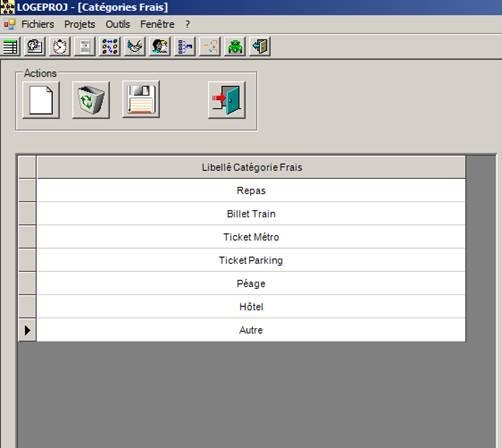Open the Fenêtre menu

pos(157,24)
